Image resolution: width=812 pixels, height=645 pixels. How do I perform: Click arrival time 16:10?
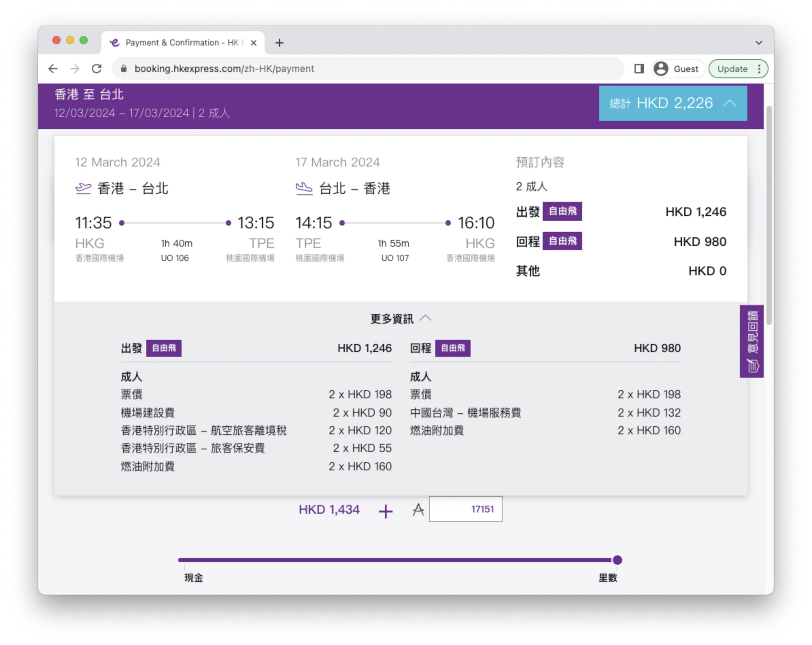point(476,223)
